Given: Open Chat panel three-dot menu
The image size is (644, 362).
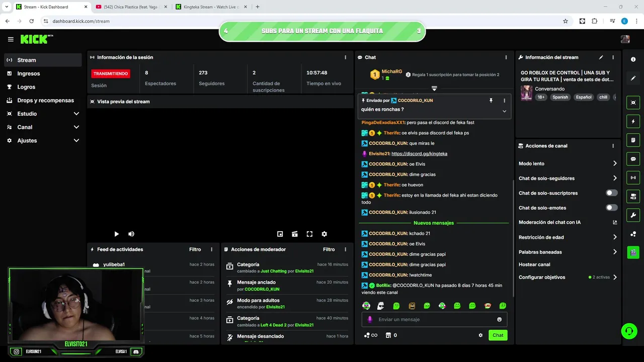Looking at the screenshot, I should 506,57.
